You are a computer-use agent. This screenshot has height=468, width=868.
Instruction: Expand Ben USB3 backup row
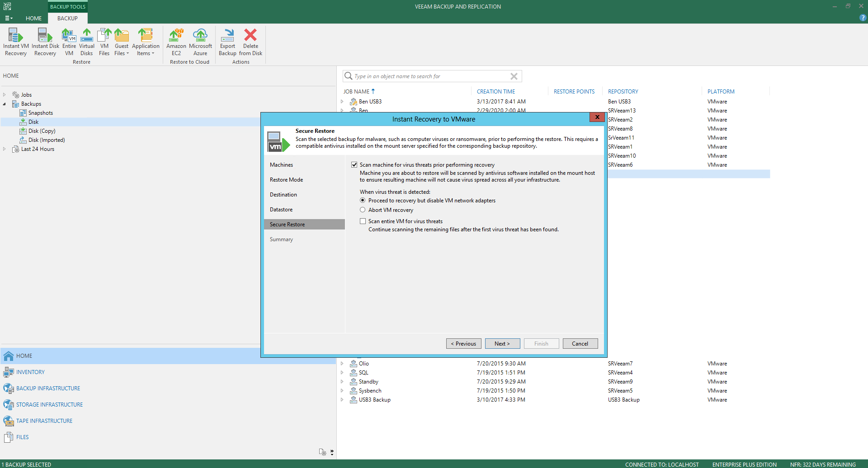(342, 102)
